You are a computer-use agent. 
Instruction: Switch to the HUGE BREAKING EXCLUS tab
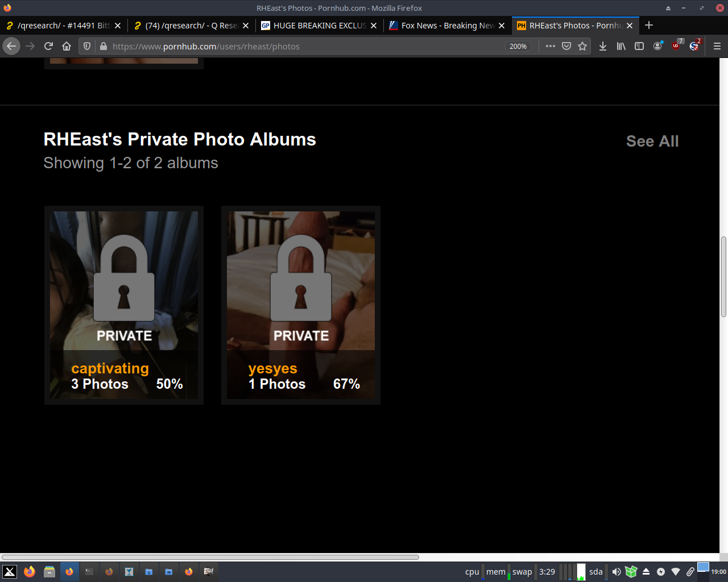pyautogui.click(x=318, y=26)
